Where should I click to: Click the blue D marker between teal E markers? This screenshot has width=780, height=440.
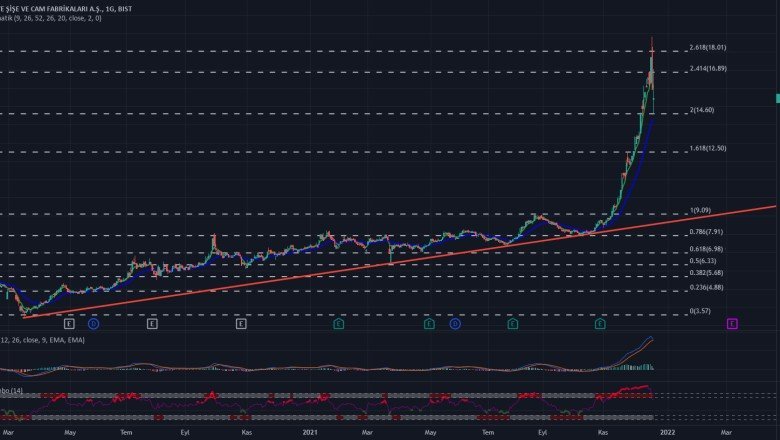click(455, 324)
